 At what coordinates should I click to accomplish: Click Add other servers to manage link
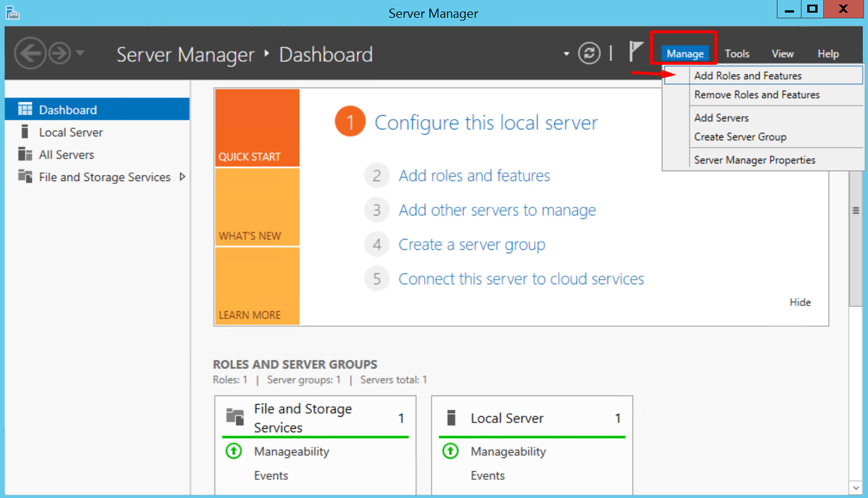click(497, 210)
